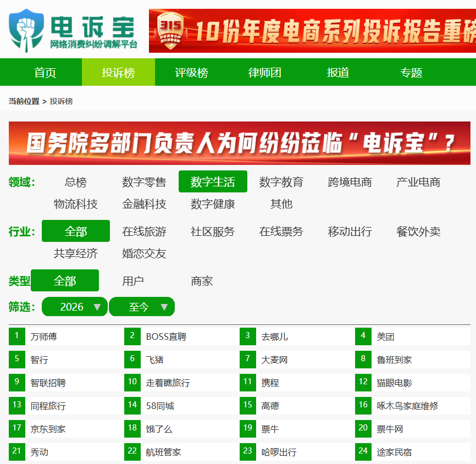
Task: Filter industry by 社区服务
Action: 213,231
